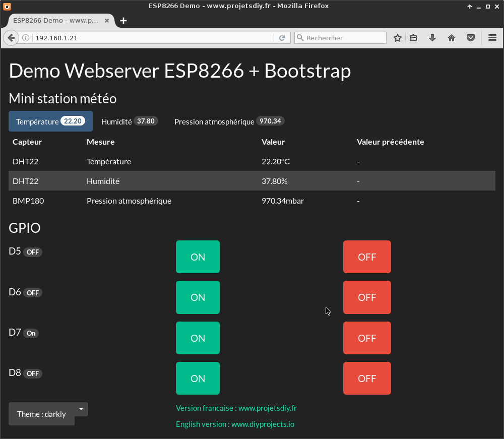This screenshot has width=504, height=439.
Task: Close the ESP8266 Demo tab
Action: 107,21
